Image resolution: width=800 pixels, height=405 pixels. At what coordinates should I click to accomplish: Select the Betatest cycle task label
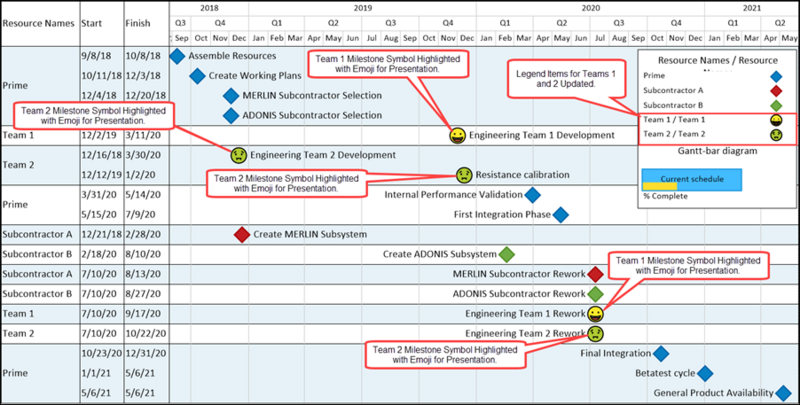point(665,373)
